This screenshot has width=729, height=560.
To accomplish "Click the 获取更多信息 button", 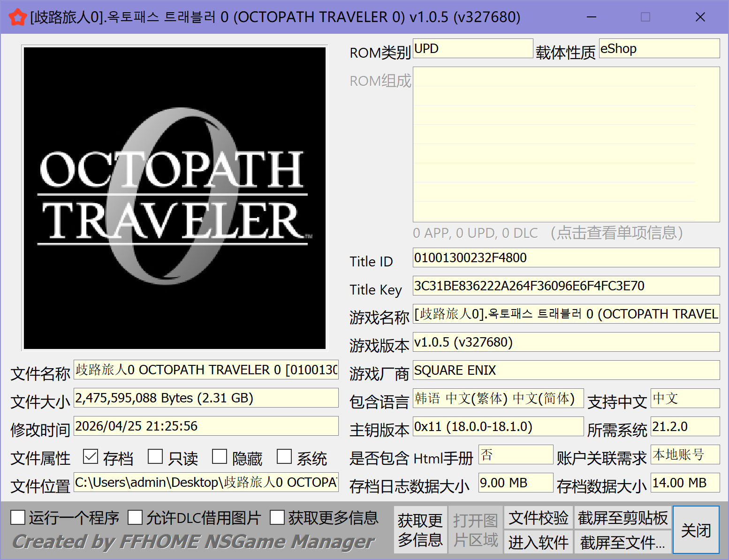I will coord(420,530).
